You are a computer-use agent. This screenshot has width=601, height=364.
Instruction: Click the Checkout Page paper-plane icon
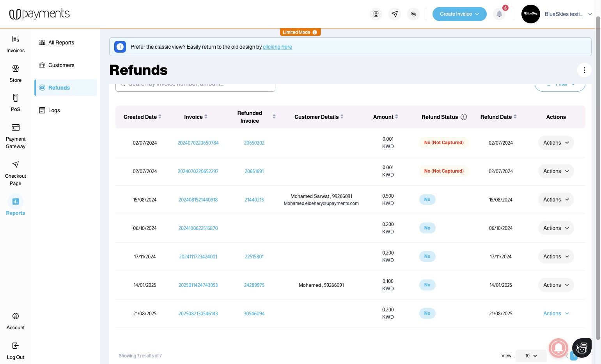[16, 164]
